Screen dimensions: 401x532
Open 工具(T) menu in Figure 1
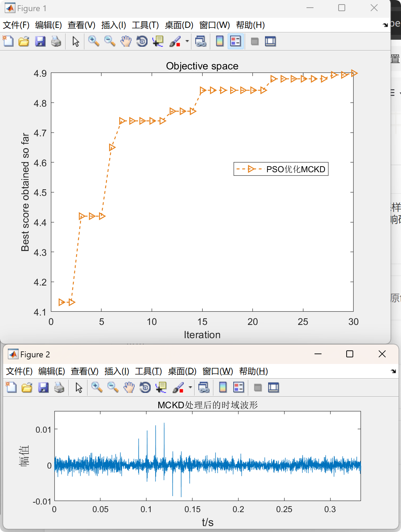point(145,25)
